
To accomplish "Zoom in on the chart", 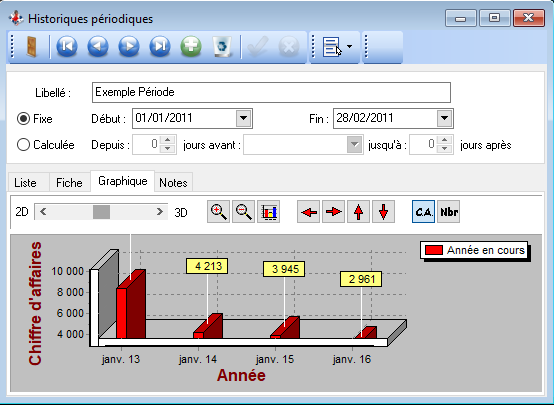I will [x=218, y=212].
